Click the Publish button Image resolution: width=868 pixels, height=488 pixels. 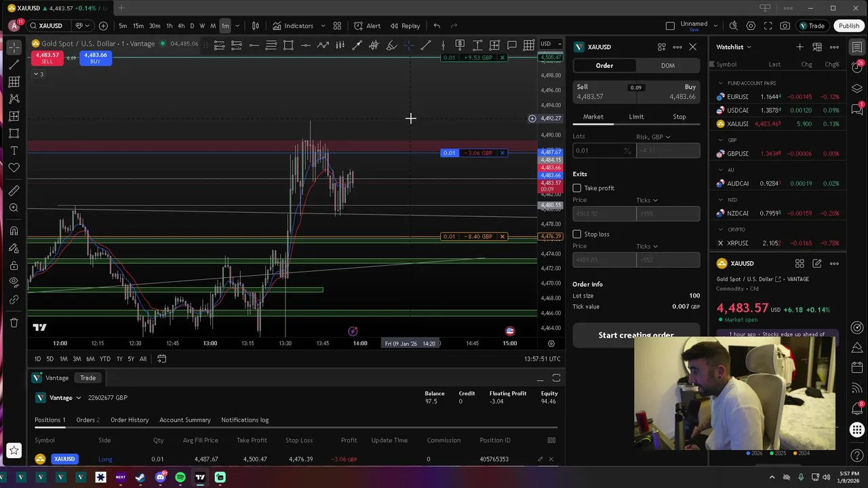click(x=848, y=26)
